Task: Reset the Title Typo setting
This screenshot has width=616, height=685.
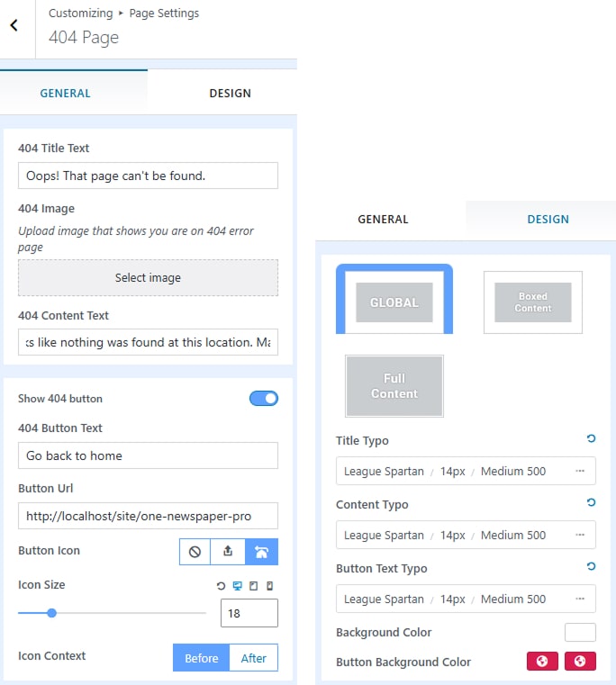Action: [591, 438]
